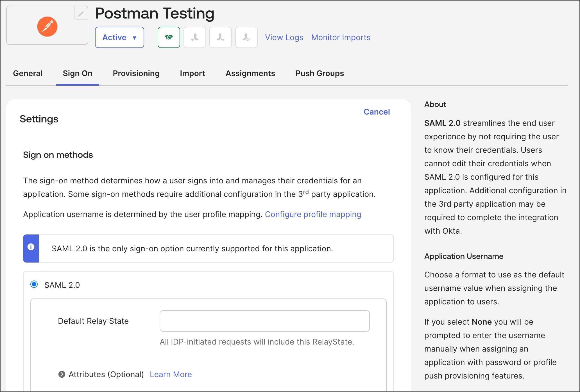Click the Default Relay State label
This screenshot has width=580, height=392.
coord(93,321)
